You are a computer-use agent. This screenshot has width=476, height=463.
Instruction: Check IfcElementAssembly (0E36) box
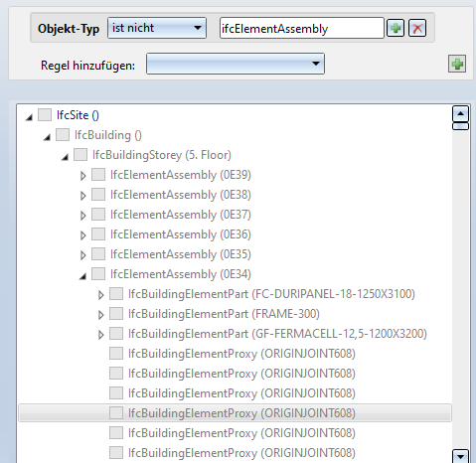(98, 234)
